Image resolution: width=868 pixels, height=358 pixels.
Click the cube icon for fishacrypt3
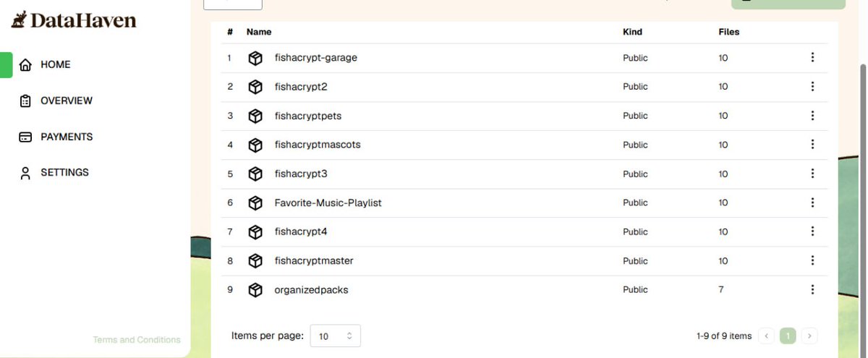(x=255, y=174)
